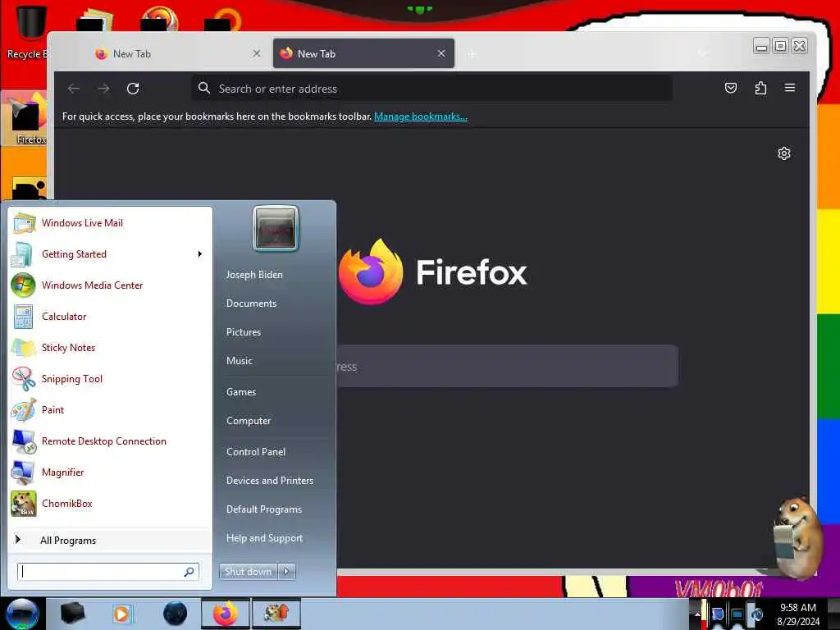Viewport: 840px width, 630px height.
Task: Launch Remote Desktop Connection icon
Action: pos(24,441)
